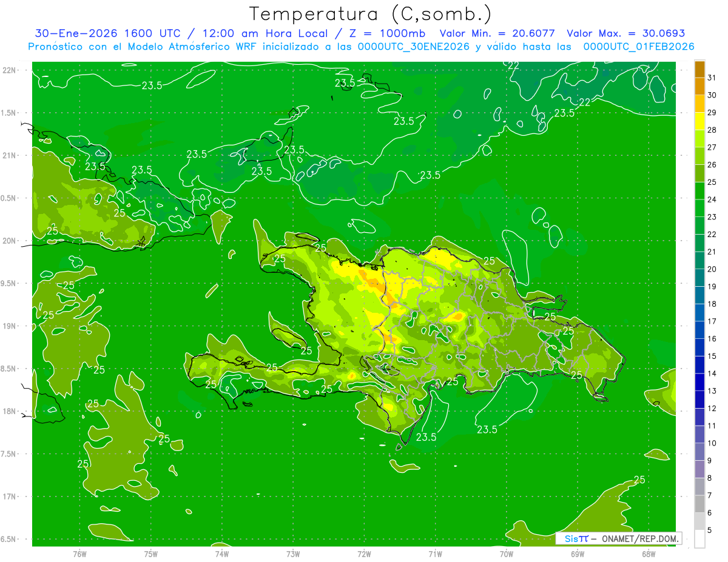The height and width of the screenshot is (562, 728).
Task: Click the 72W longitude axis label
Action: [x=364, y=554]
